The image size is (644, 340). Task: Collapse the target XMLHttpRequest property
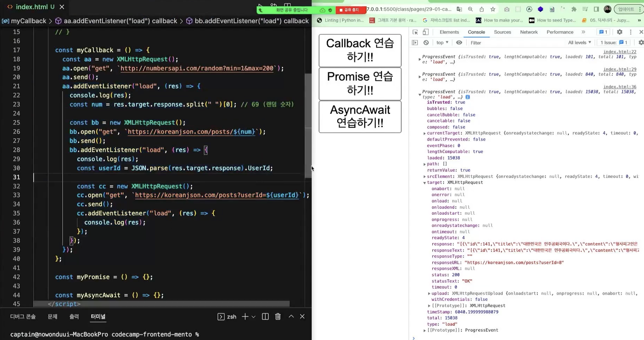tap(424, 183)
